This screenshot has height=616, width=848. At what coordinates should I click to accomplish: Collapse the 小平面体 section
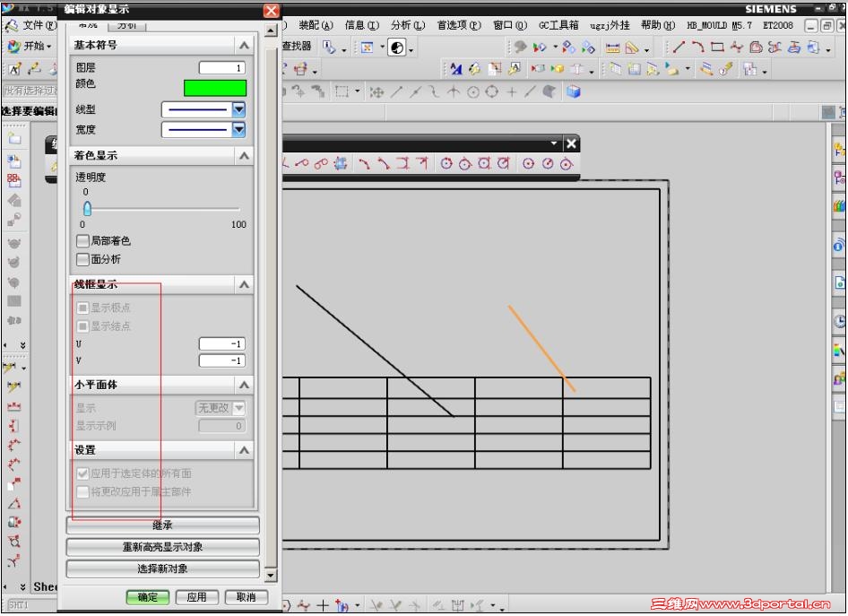pos(245,385)
